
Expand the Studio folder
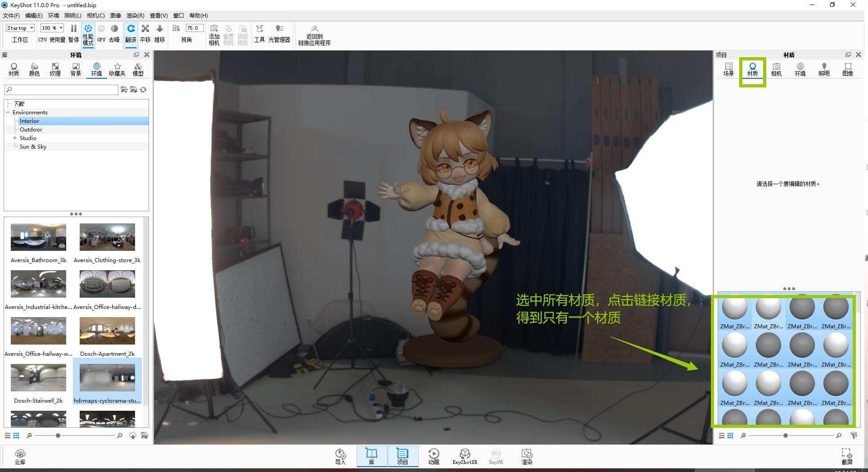click(x=15, y=138)
